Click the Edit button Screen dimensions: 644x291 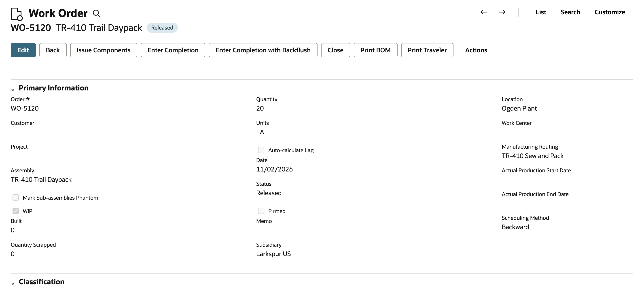(x=23, y=50)
